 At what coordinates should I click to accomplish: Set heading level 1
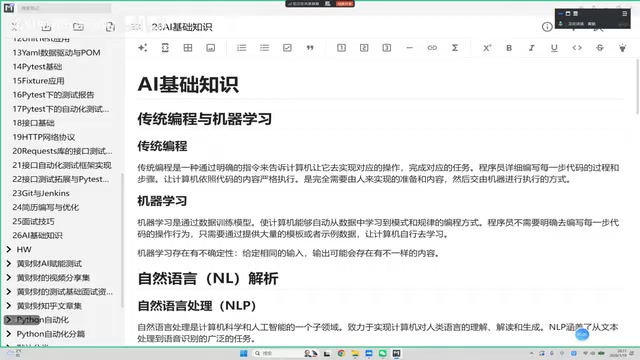pos(341,48)
